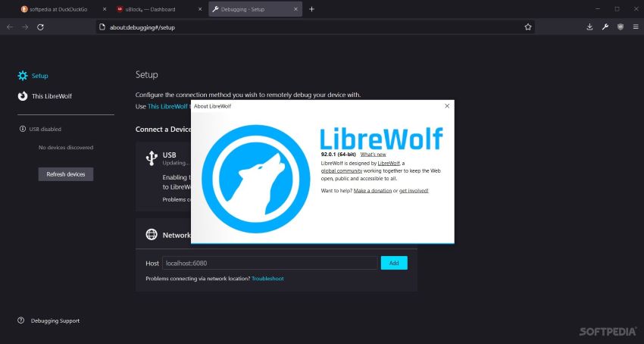The image size is (644, 344).
Task: Click the USB trident icon
Action: [x=152, y=158]
